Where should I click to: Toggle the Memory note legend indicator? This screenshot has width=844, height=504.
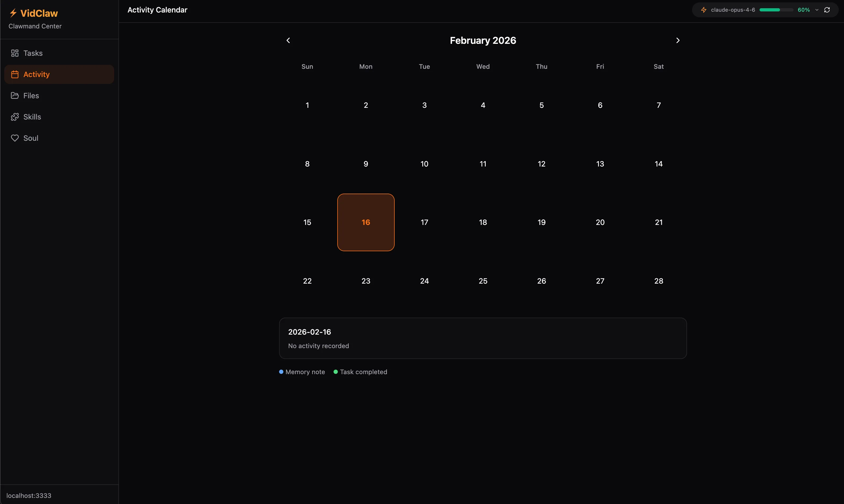point(281,372)
